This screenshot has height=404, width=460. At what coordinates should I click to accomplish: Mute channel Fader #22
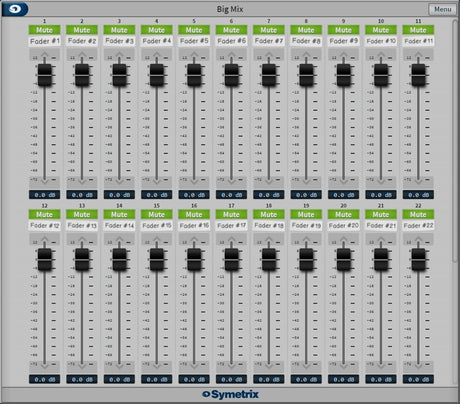coord(418,214)
